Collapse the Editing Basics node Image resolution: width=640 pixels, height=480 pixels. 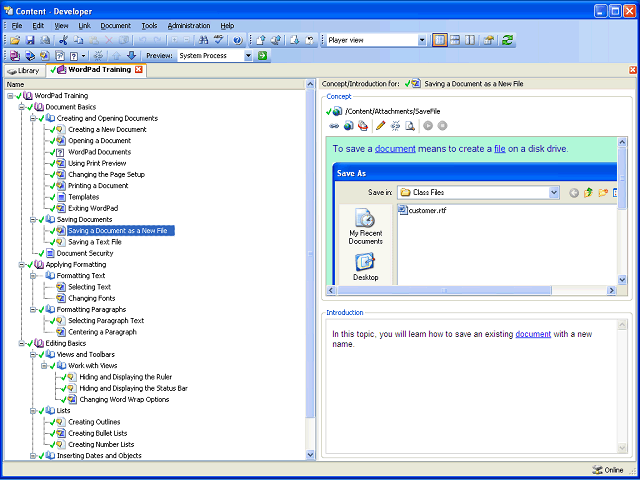coord(21,344)
